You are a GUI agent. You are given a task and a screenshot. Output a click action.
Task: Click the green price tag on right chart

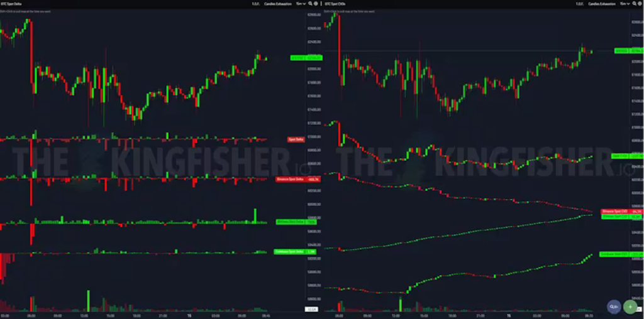pos(621,50)
